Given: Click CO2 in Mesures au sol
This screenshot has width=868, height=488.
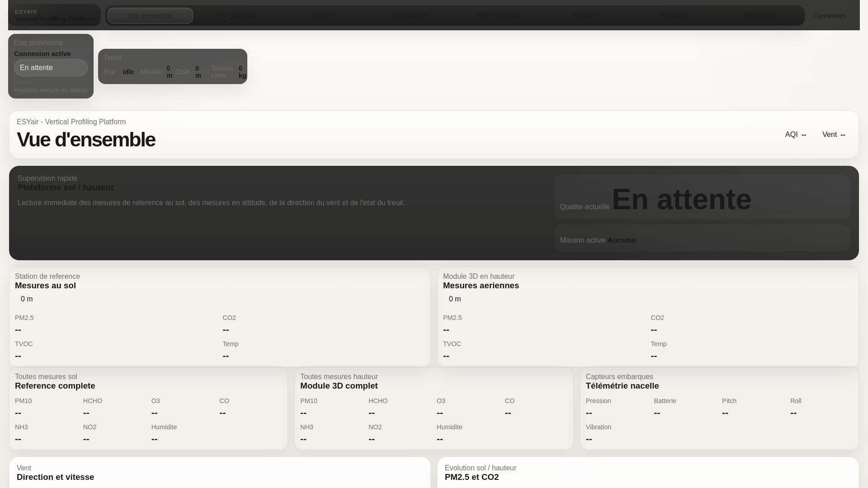Looking at the screenshot, I should (x=229, y=318).
